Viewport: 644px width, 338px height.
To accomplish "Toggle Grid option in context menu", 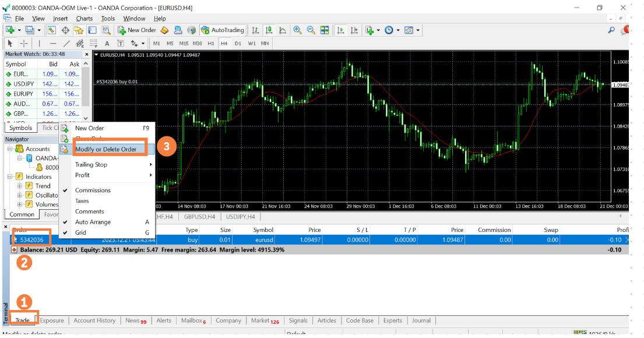I will pyautogui.click(x=80, y=233).
